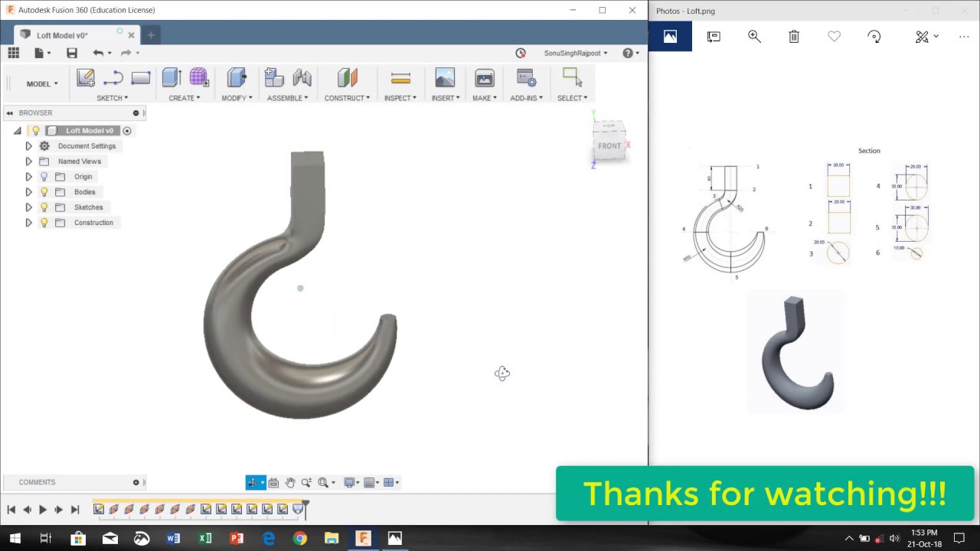Click the Insert image icon
This screenshot has height=551, width=980.
pos(445,77)
